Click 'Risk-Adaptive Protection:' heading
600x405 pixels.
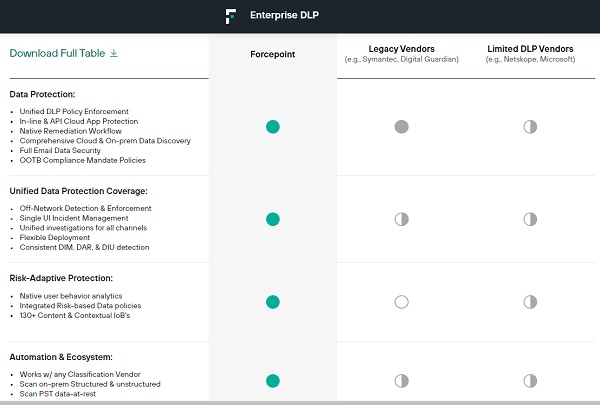(61, 278)
